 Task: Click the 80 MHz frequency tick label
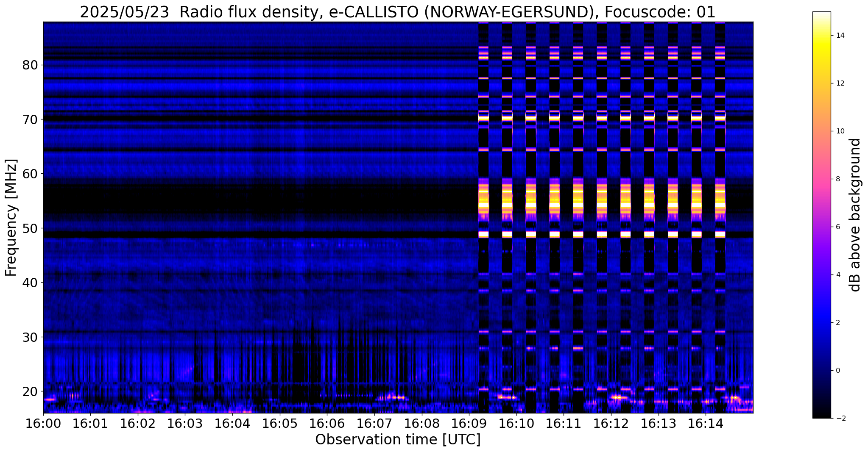(30, 65)
